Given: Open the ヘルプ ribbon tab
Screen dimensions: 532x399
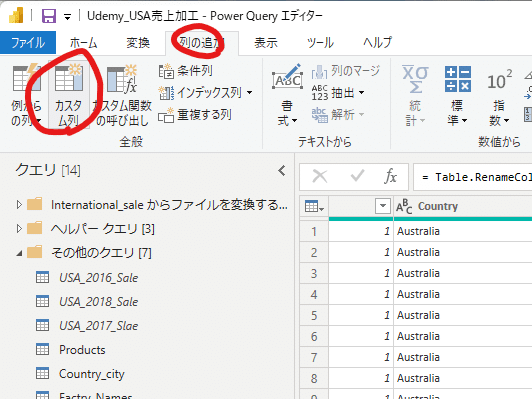Looking at the screenshot, I should coord(377,43).
